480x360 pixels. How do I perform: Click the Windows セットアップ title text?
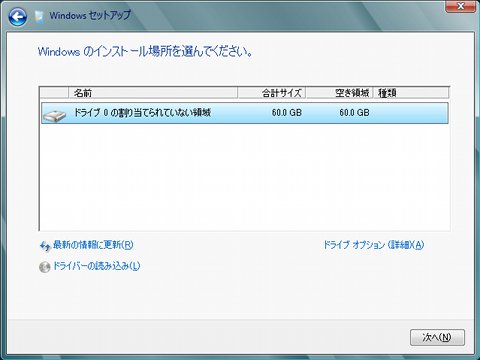pos(90,15)
